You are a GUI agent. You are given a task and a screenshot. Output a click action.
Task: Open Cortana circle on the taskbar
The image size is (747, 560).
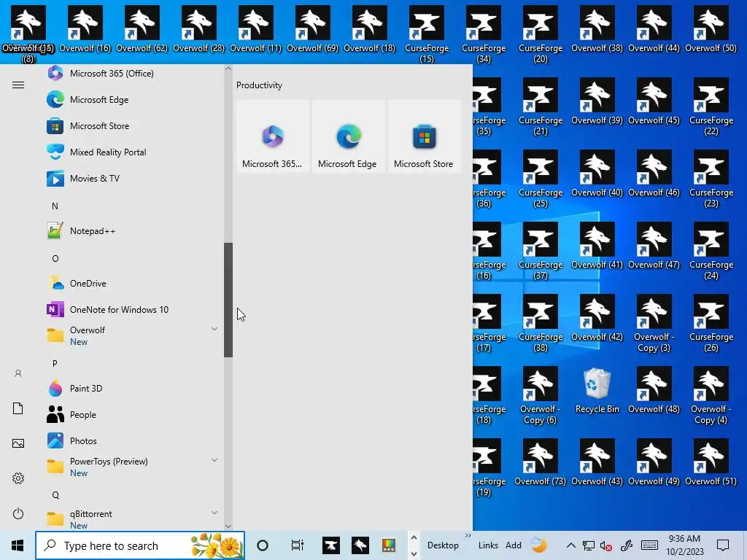pos(263,545)
